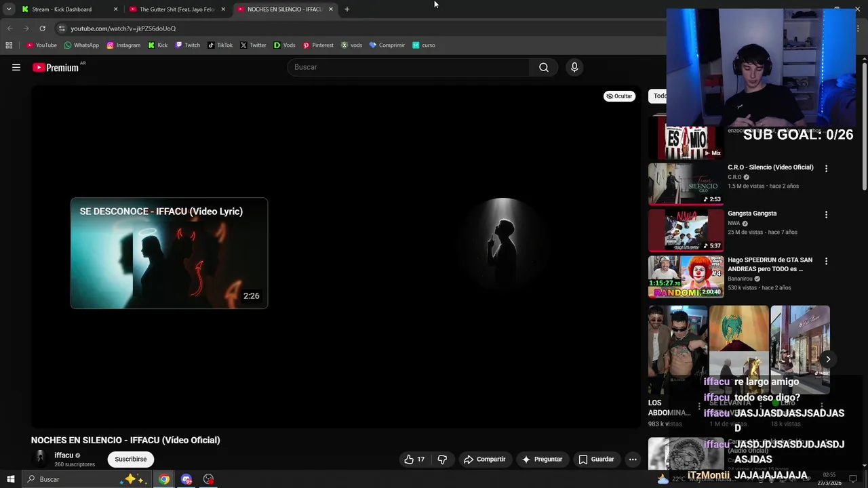Open options for C.R.O - Silencio video
The image size is (868, 488).
pos(826,168)
